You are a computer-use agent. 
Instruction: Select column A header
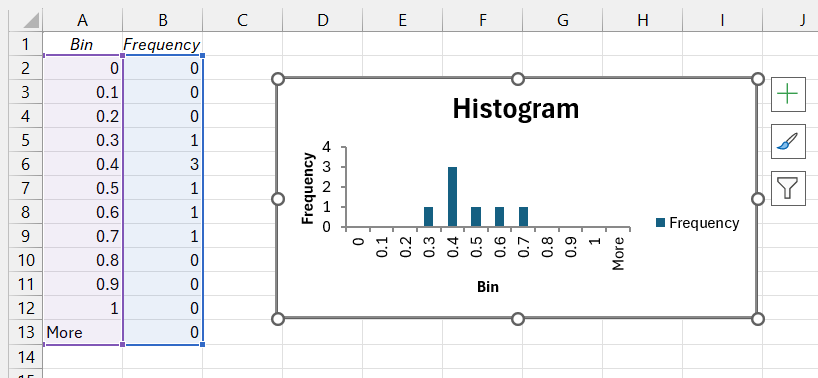82,20
